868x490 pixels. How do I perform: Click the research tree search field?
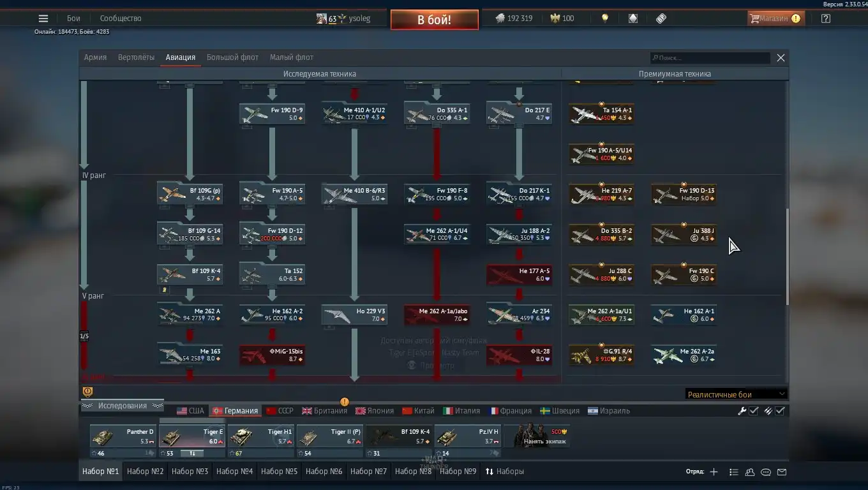[x=710, y=58]
